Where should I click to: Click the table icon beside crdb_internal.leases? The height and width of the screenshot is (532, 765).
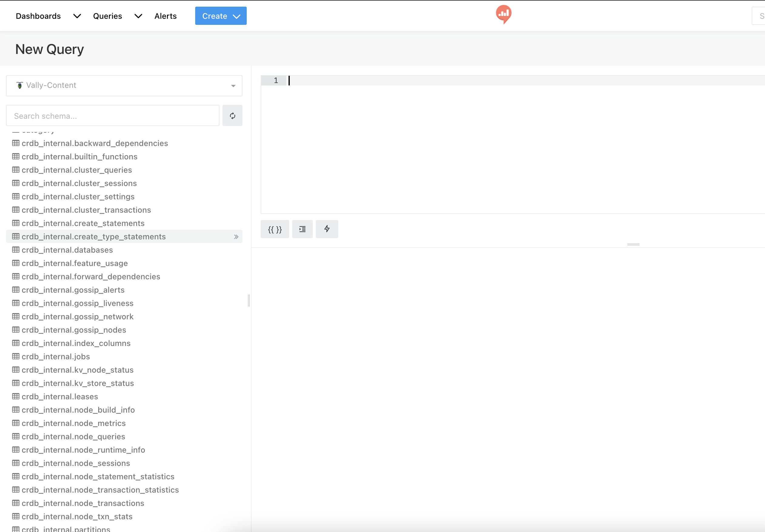(16, 396)
